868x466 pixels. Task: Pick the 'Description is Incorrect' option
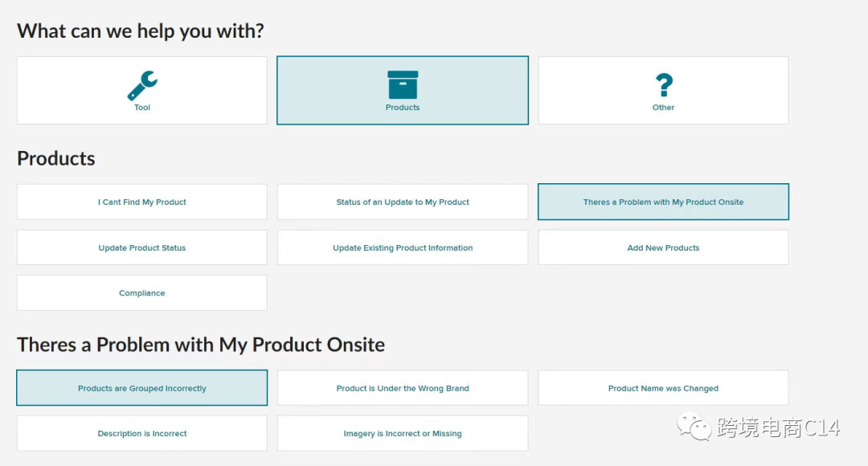pyautogui.click(x=142, y=434)
